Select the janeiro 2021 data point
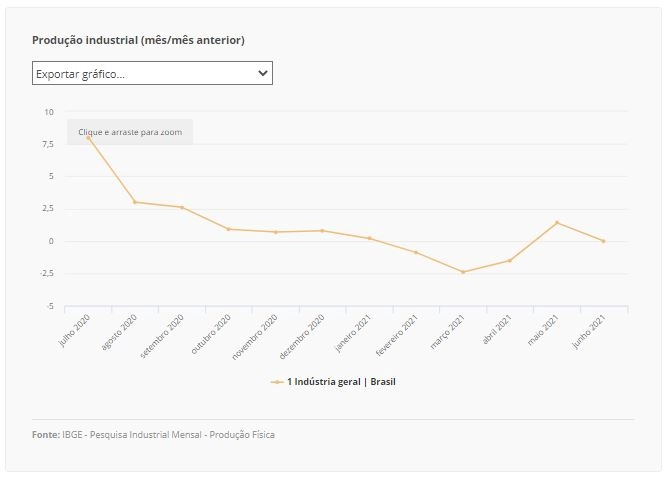This screenshot has height=478, width=669. pos(369,239)
